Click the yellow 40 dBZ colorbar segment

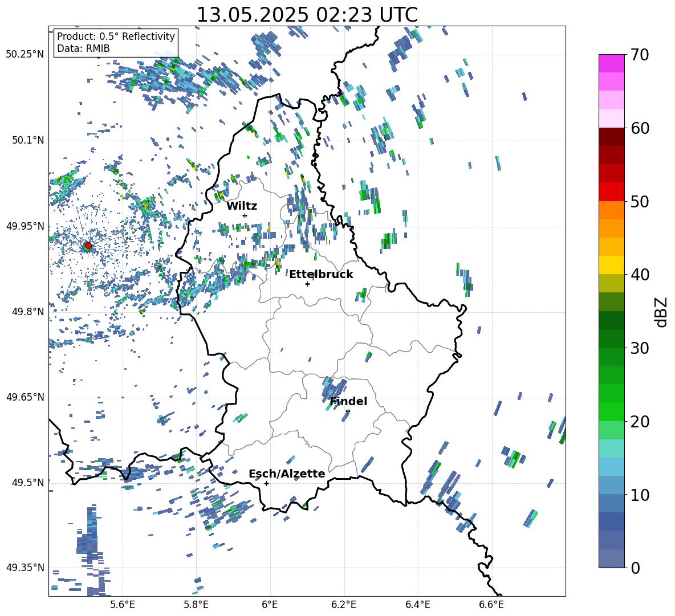pos(611,265)
